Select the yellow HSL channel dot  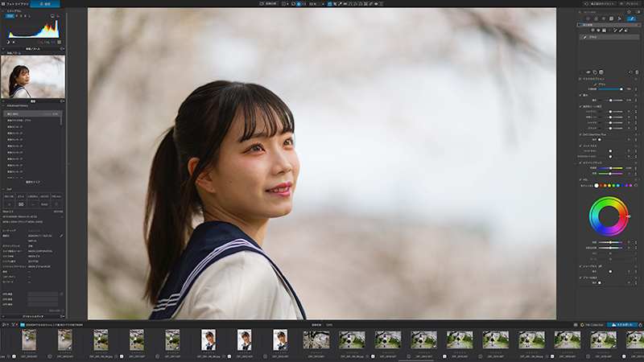click(x=609, y=186)
